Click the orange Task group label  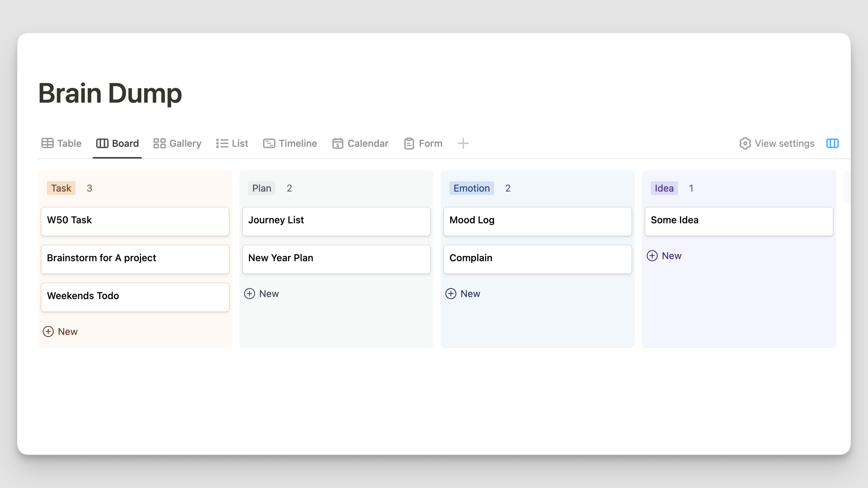tap(61, 188)
